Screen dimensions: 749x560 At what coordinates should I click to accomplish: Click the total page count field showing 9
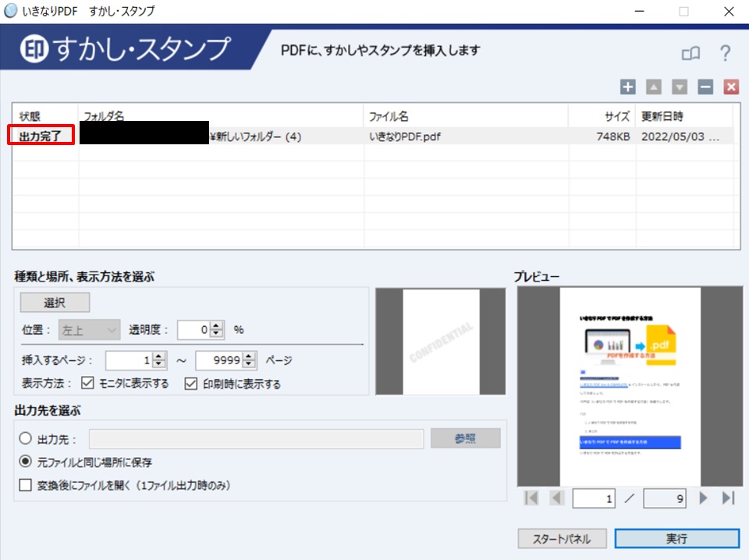coord(665,498)
